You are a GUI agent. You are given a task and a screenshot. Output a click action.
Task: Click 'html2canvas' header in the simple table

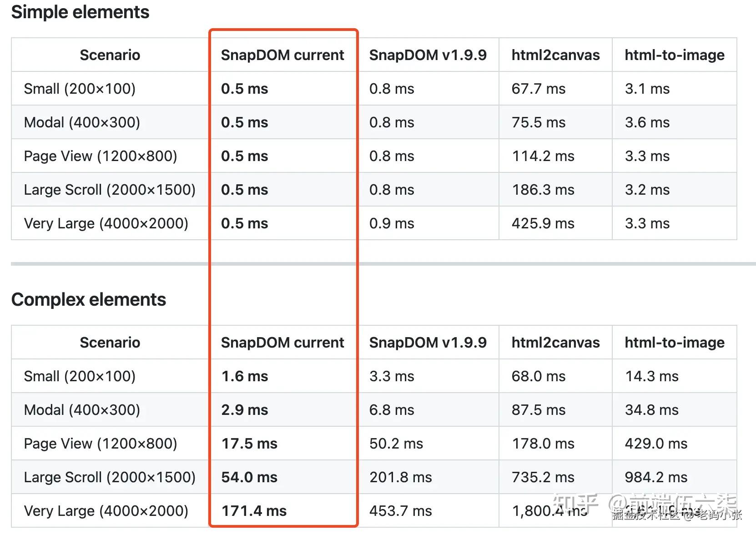pyautogui.click(x=555, y=55)
